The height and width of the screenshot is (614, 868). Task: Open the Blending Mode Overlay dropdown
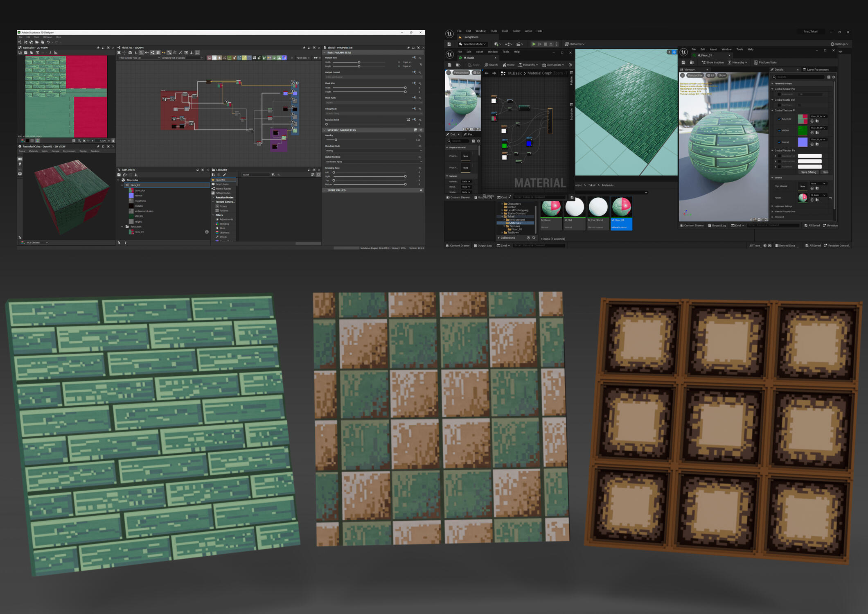(373, 151)
